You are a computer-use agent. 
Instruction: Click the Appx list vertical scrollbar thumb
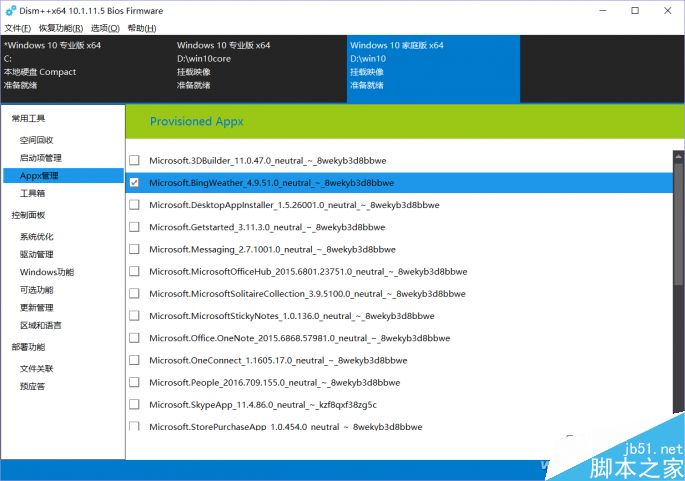(678, 225)
